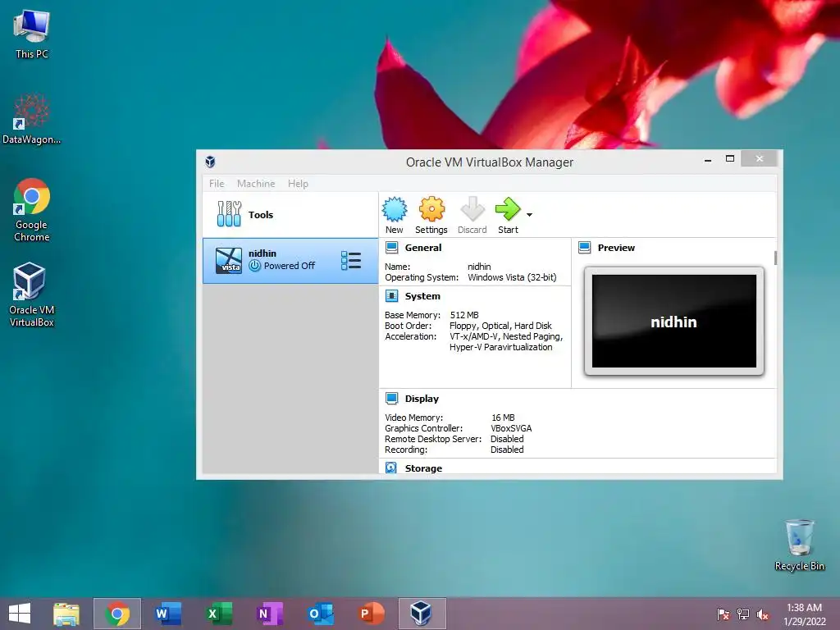Open network tray icon
The image size is (840, 630).
coord(743,614)
